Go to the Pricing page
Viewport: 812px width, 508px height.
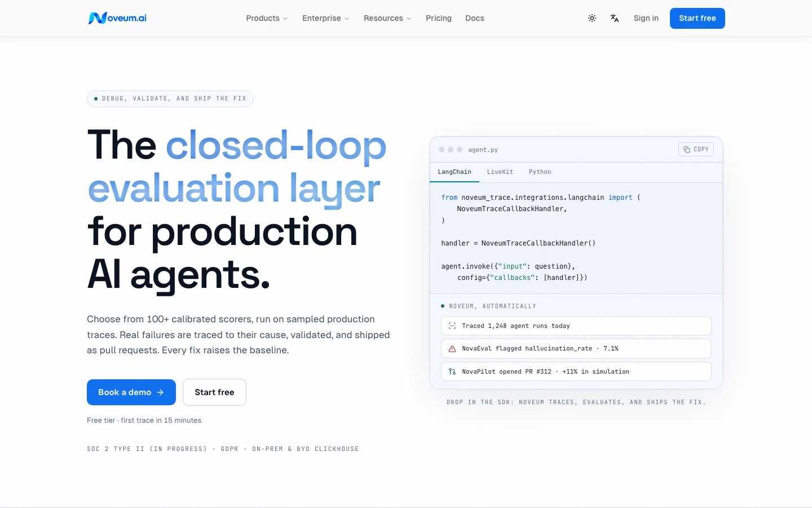(439, 18)
